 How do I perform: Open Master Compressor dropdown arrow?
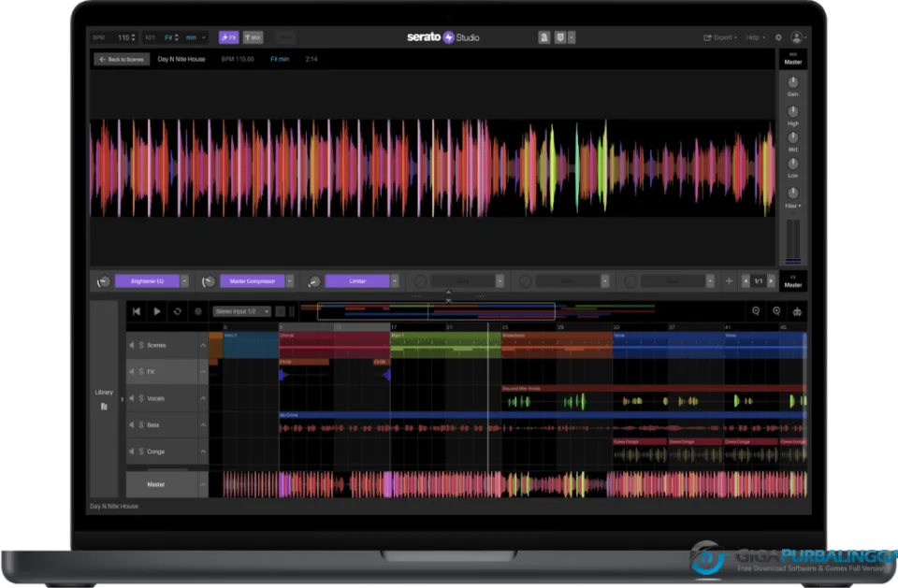pos(290,281)
